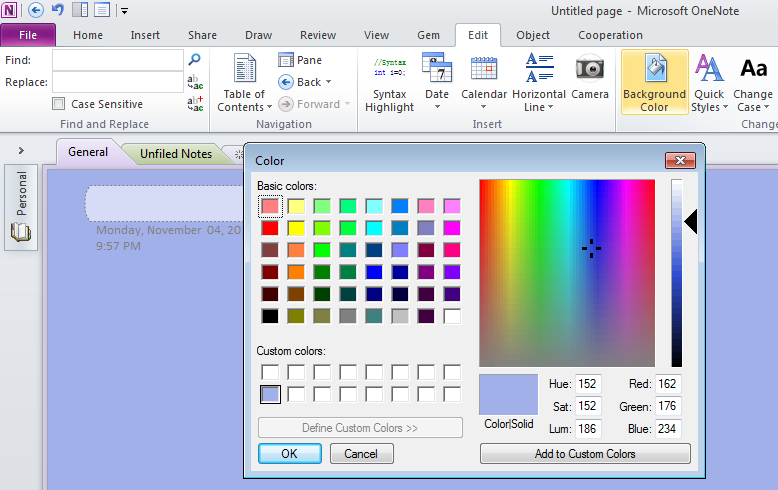
Task: Click in the Find text field
Action: pos(118,60)
